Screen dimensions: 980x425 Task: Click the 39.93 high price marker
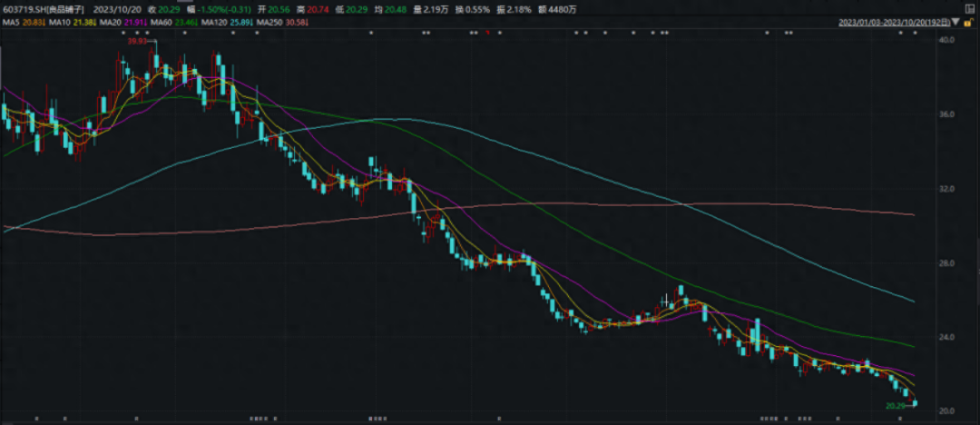pyautogui.click(x=138, y=41)
